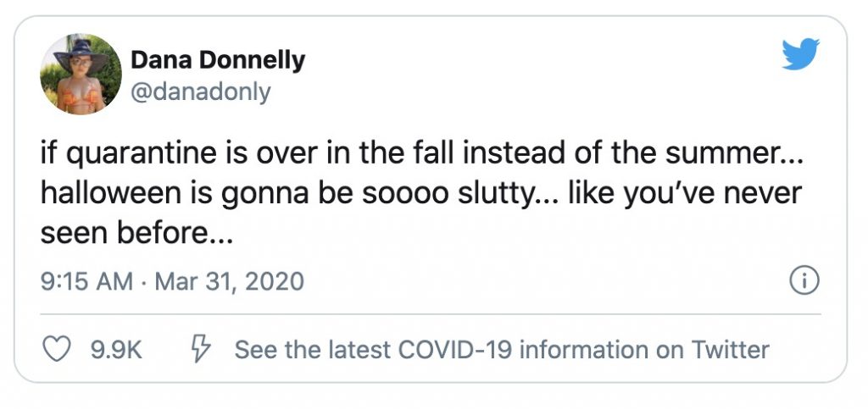This screenshot has width=868, height=410.
Task: Open Dana Donnelly's profile picture
Action: 81,75
